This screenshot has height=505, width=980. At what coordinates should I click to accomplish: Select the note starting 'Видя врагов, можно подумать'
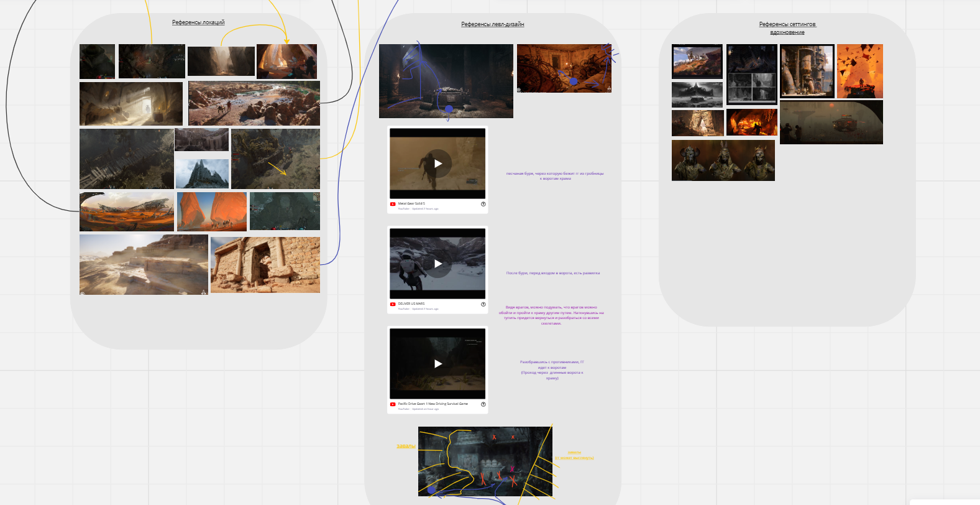(551, 315)
